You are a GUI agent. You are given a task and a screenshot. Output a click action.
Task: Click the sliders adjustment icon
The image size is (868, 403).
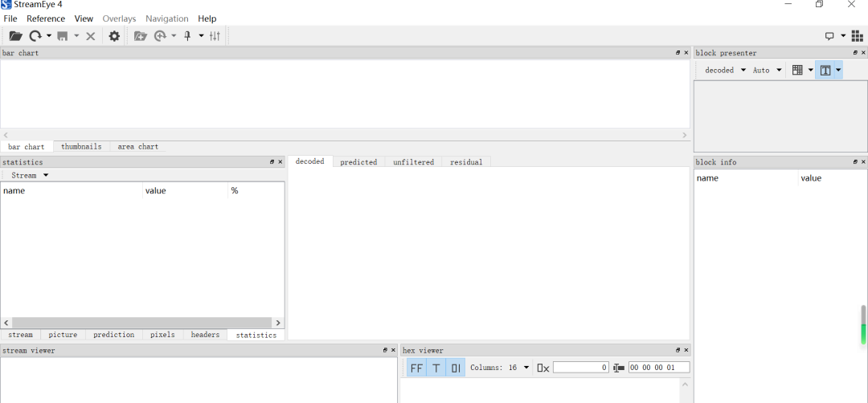(215, 36)
